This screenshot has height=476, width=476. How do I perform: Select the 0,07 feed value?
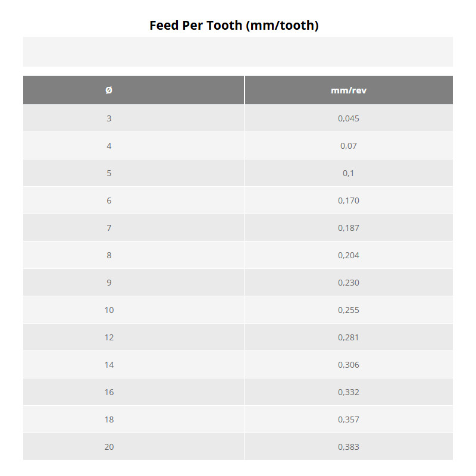coord(349,146)
